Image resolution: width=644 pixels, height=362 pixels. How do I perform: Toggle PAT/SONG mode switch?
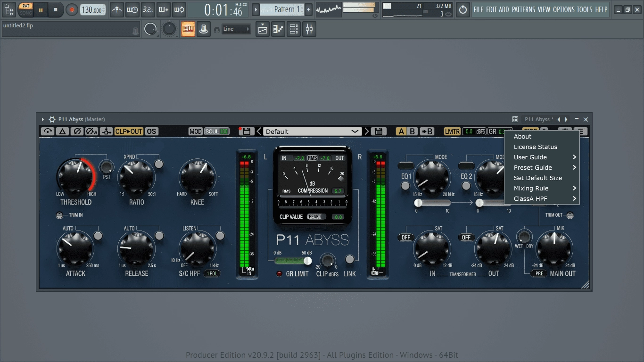25,9
